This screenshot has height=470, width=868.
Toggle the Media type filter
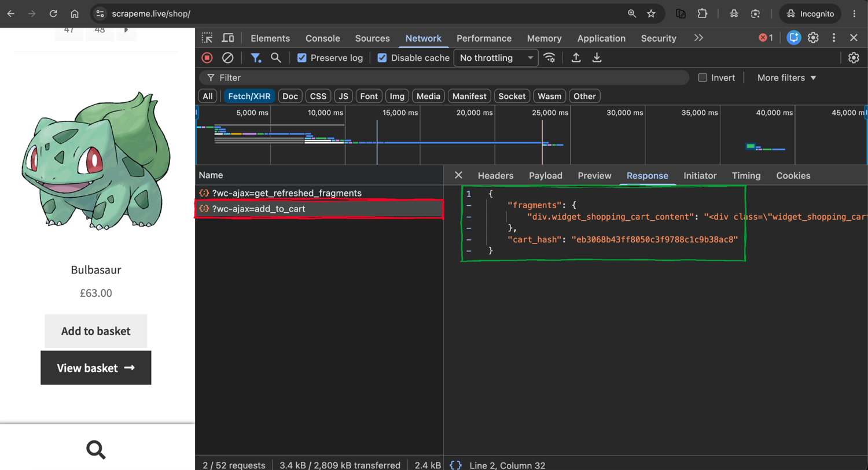pos(428,96)
